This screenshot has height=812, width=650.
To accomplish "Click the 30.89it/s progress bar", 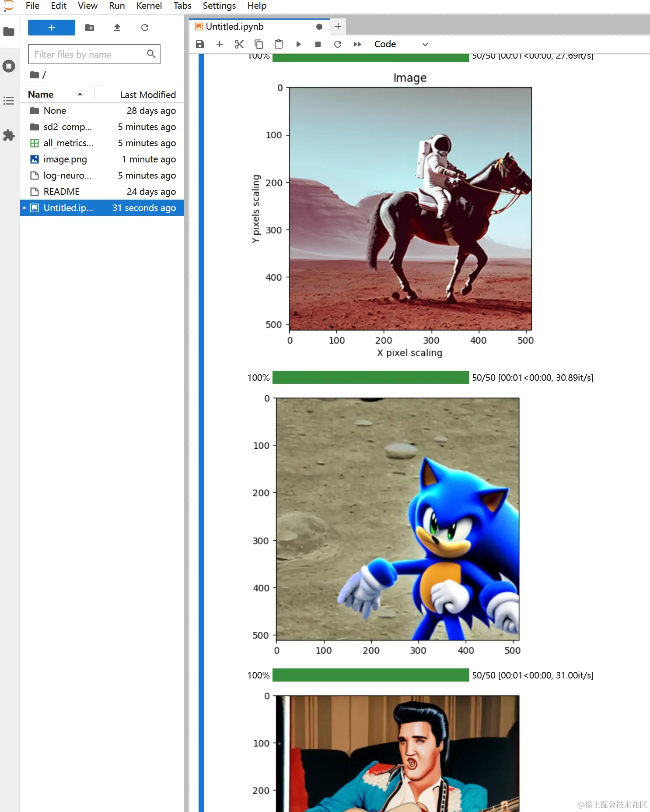I will (x=370, y=377).
